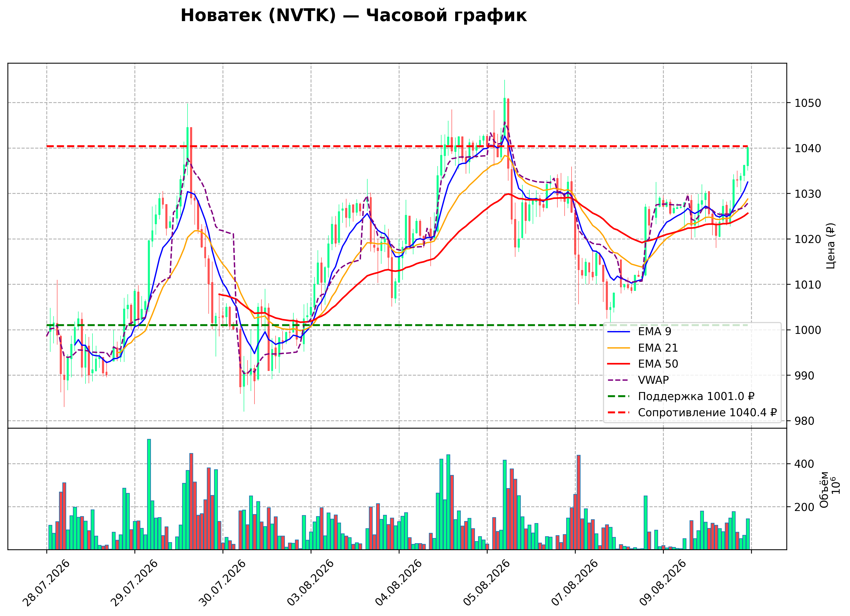850x616 pixels.
Task: Click the 1020 price axis tick
Action: pos(808,239)
